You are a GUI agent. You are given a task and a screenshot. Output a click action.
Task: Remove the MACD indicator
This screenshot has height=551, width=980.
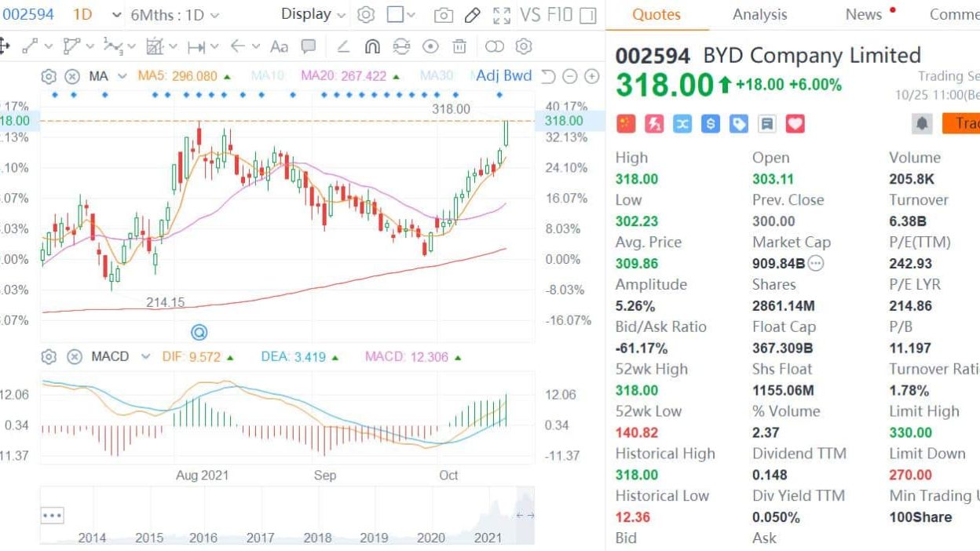(75, 357)
